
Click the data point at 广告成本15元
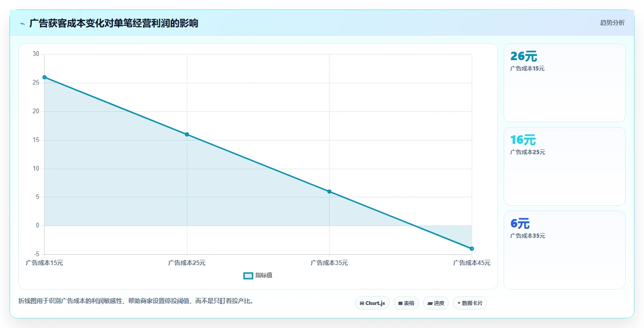click(x=45, y=77)
